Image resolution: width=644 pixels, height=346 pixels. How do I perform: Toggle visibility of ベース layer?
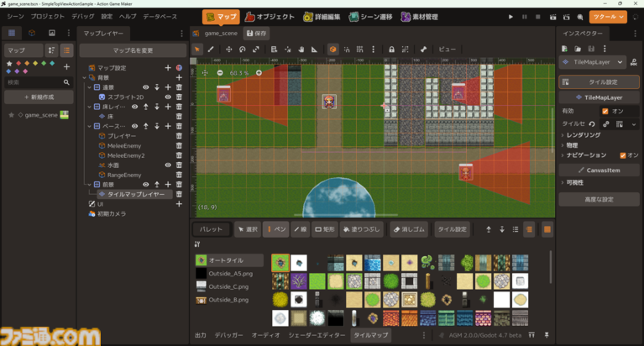pyautogui.click(x=134, y=126)
